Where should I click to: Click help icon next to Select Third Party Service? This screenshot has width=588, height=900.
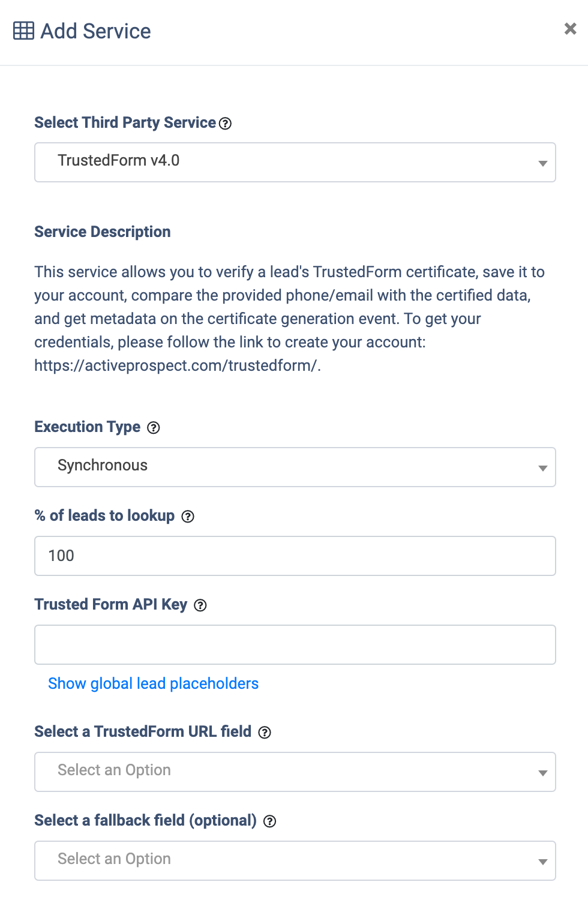(225, 124)
